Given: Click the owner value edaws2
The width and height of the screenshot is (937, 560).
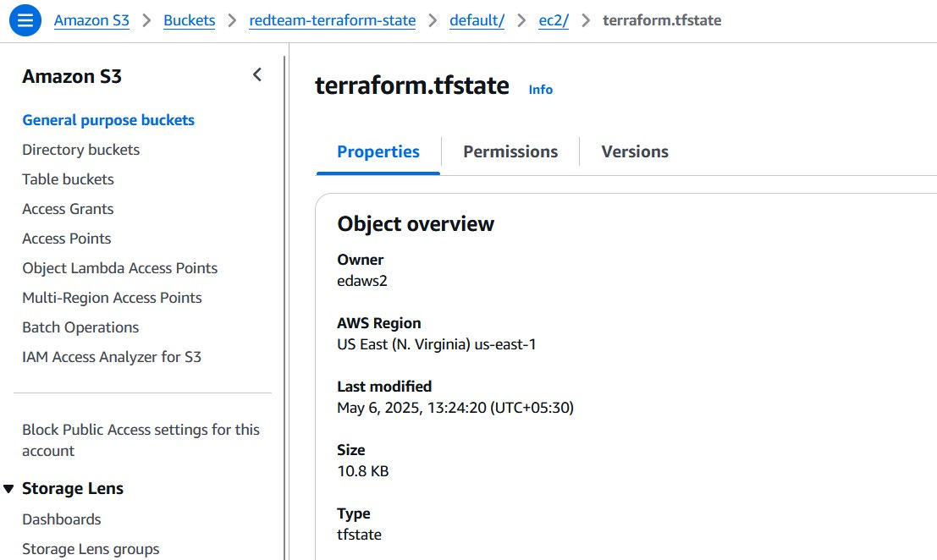Looking at the screenshot, I should pos(362,281).
